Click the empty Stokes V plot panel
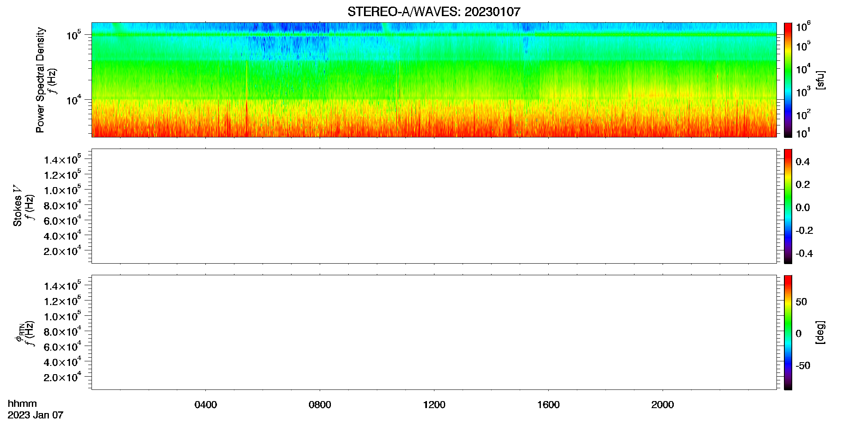Screen dimensions: 868x447 [x=434, y=206]
